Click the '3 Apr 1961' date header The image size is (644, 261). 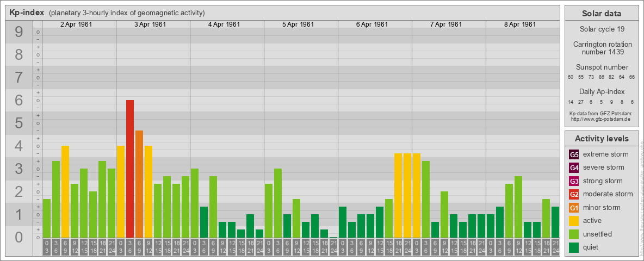(x=150, y=24)
